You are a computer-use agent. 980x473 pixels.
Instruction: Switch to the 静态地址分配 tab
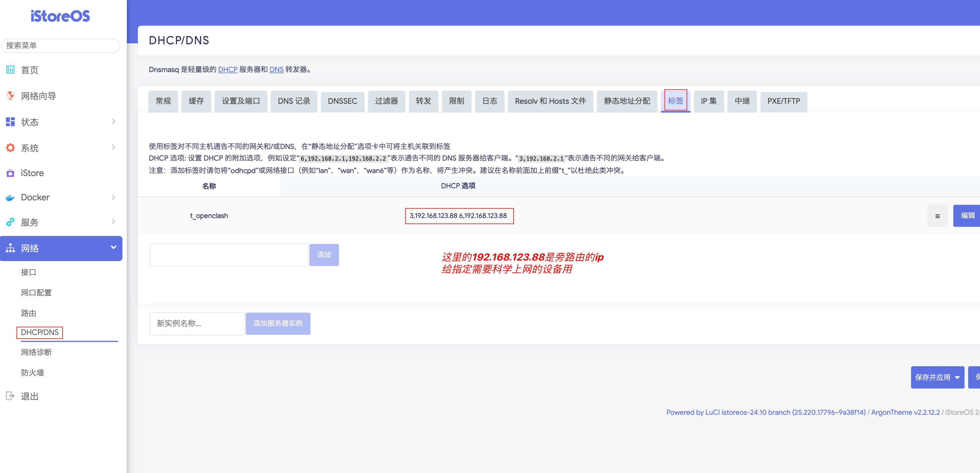pyautogui.click(x=627, y=101)
